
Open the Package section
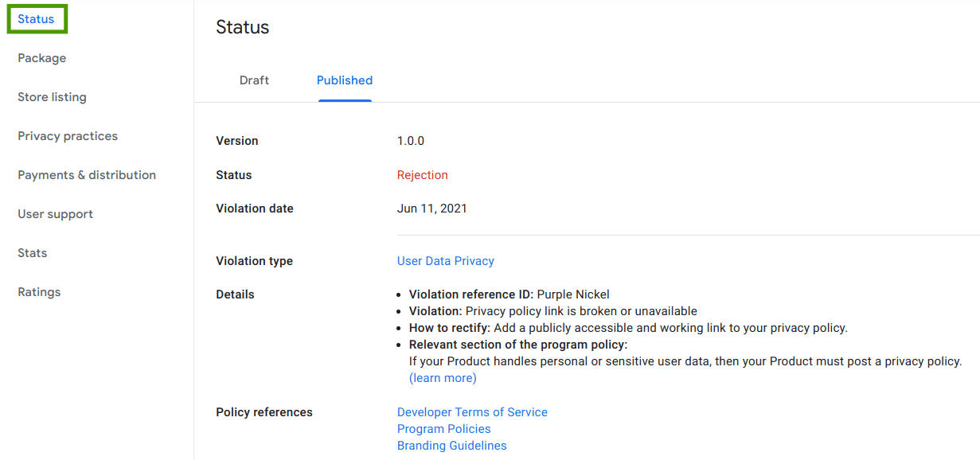click(41, 57)
